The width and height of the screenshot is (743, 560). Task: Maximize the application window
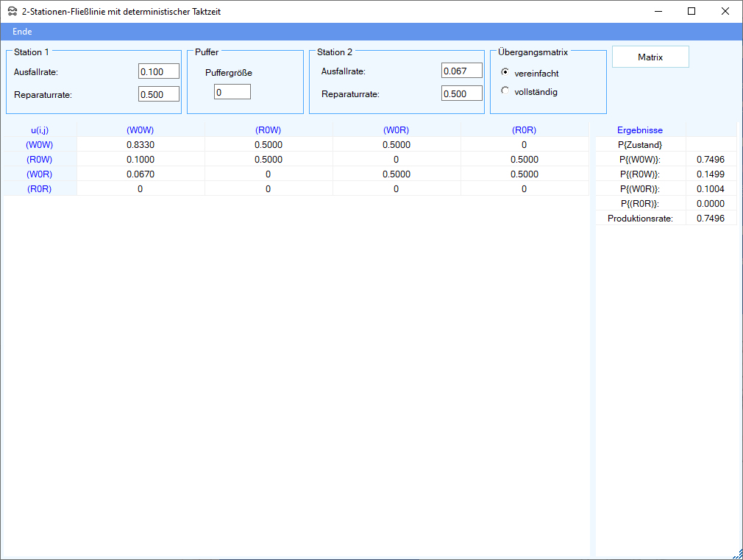(692, 11)
